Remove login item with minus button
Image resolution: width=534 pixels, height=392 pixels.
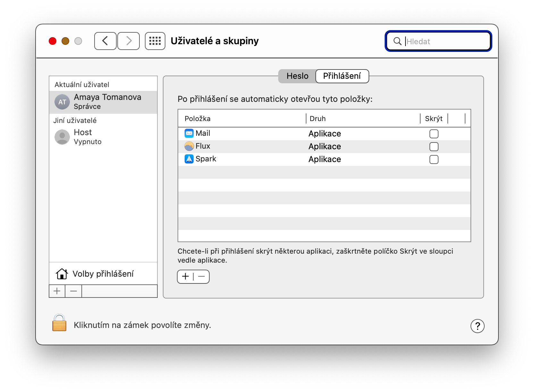click(201, 276)
